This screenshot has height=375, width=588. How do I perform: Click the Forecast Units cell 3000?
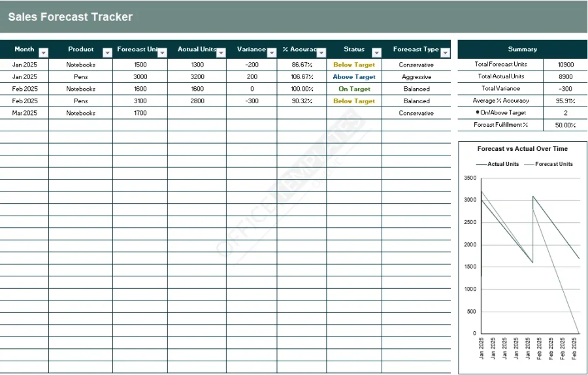click(x=140, y=77)
